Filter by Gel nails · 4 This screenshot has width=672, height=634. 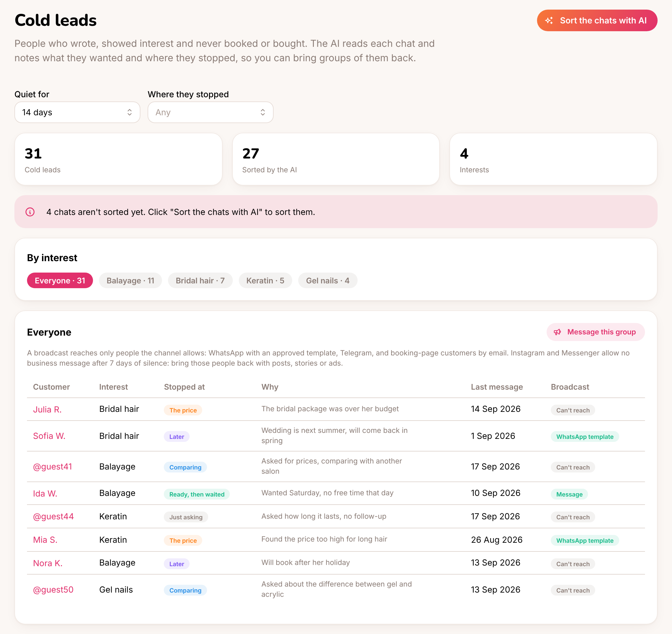328,280
